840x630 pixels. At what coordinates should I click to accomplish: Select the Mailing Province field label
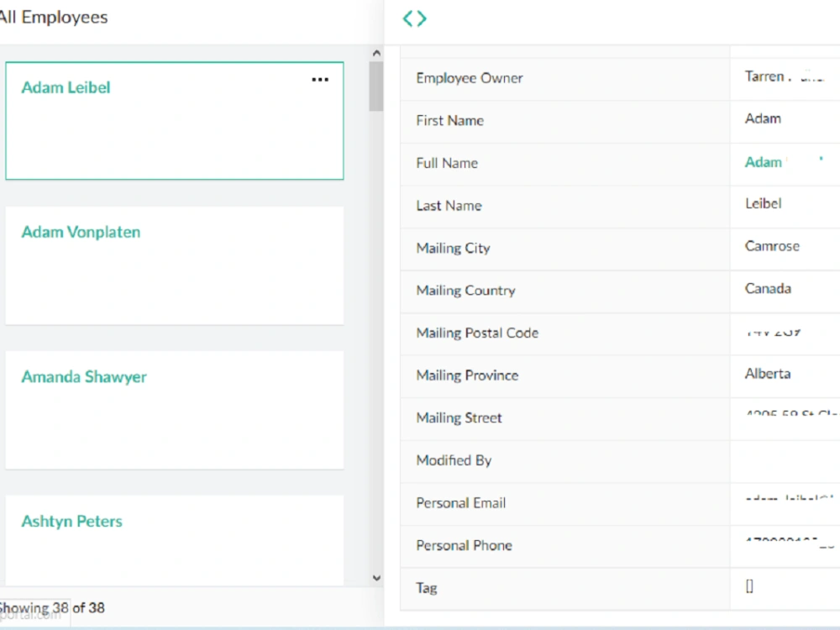click(x=467, y=375)
